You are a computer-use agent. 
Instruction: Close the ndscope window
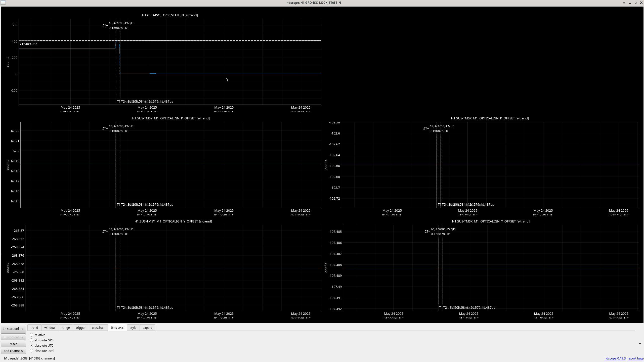pos(641,3)
